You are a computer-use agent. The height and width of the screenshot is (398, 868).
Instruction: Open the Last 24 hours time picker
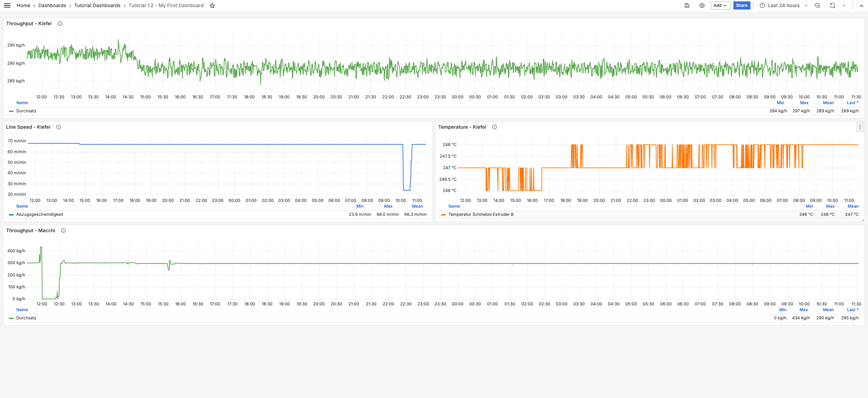783,5
